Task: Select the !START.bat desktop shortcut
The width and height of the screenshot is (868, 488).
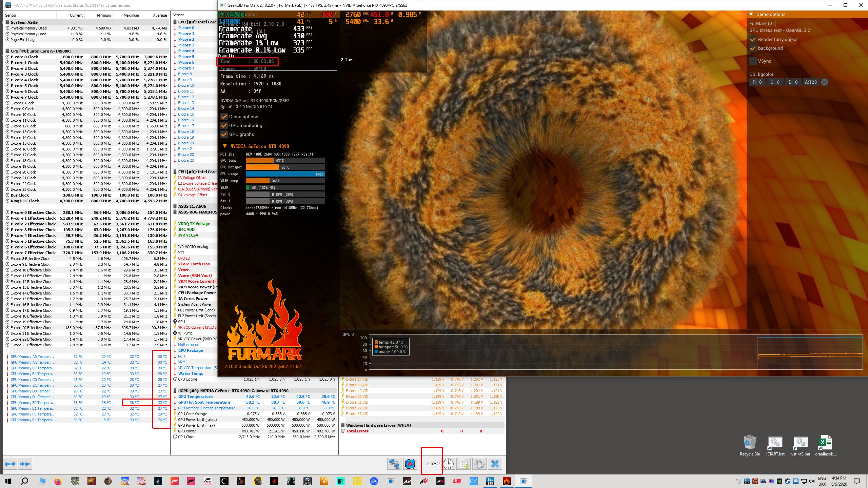Action: pyautogui.click(x=775, y=446)
